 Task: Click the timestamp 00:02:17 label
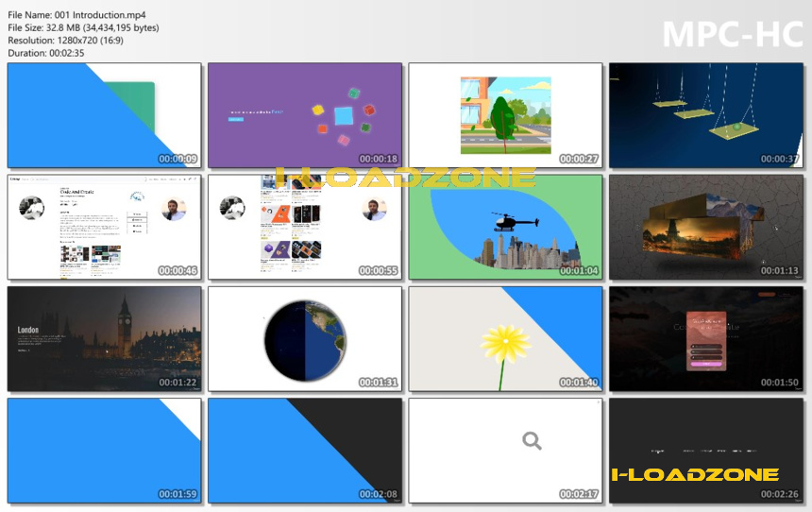[x=579, y=494]
